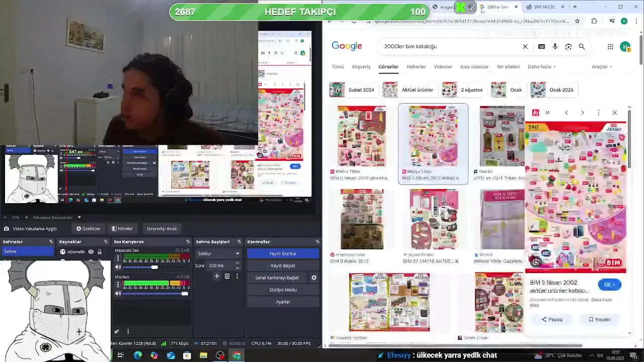644x362 pixels.
Task: Open Chrome extensions puzzle icon
Action: [594, 21]
